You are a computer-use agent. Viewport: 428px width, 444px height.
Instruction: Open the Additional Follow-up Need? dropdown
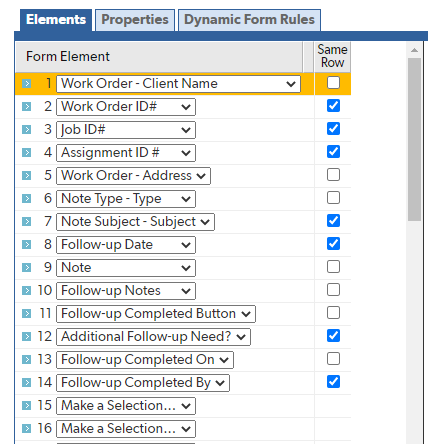(x=153, y=337)
